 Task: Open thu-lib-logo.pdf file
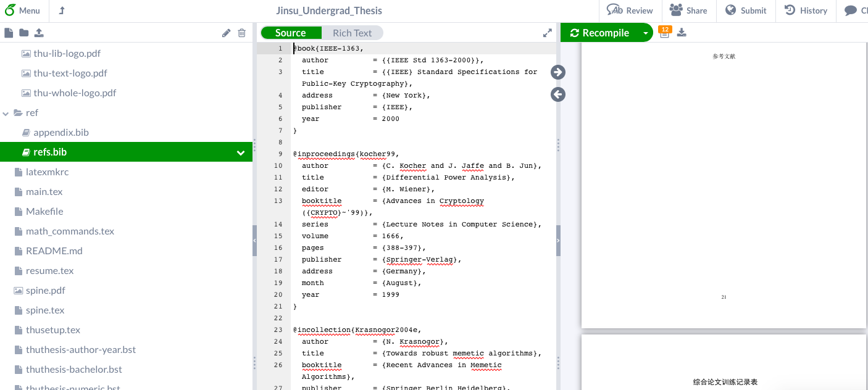coord(67,54)
